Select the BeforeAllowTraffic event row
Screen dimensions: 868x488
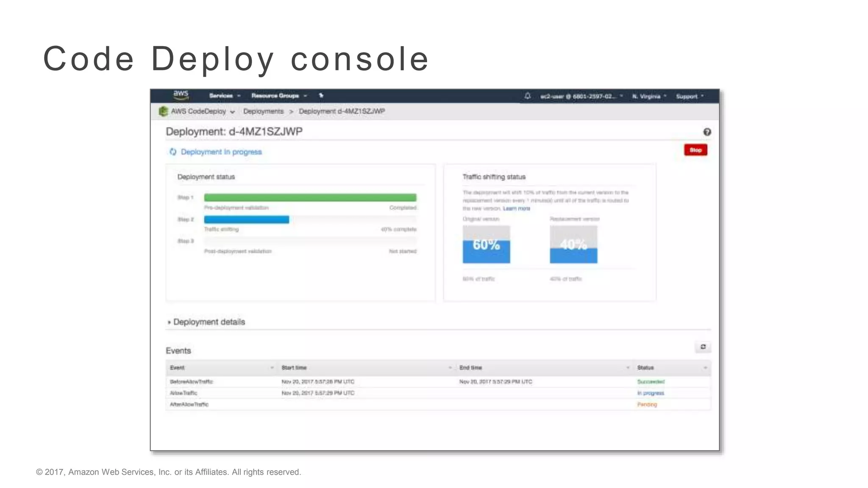[x=438, y=382]
